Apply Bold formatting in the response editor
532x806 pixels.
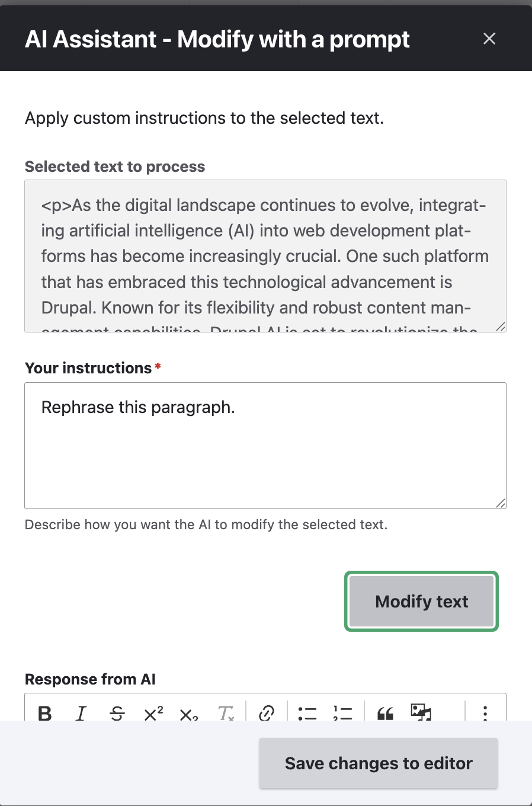(x=44, y=713)
